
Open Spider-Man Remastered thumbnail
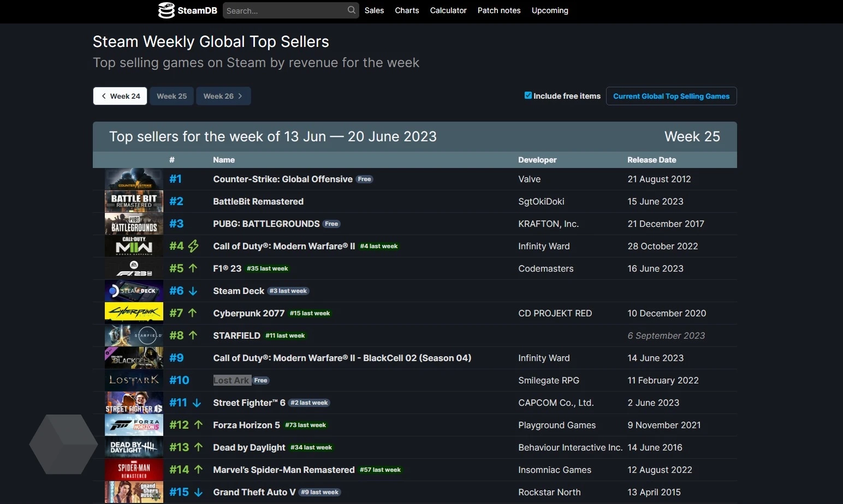(x=134, y=470)
